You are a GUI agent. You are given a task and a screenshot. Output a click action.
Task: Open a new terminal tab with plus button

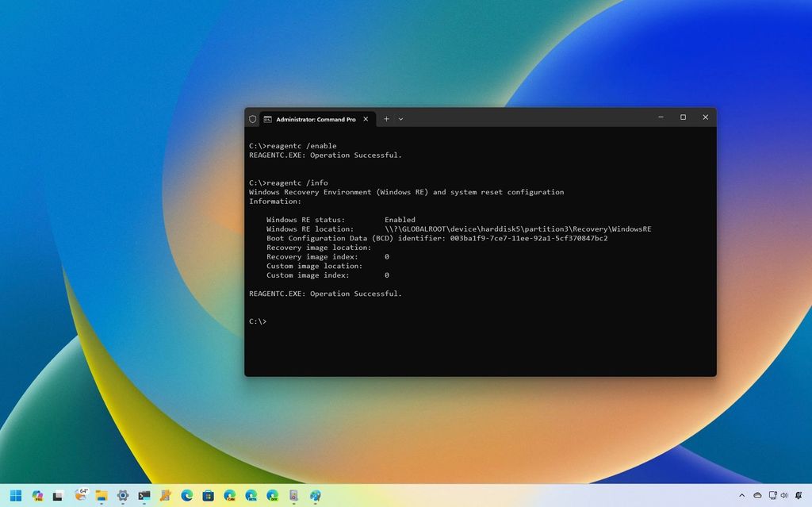(386, 118)
